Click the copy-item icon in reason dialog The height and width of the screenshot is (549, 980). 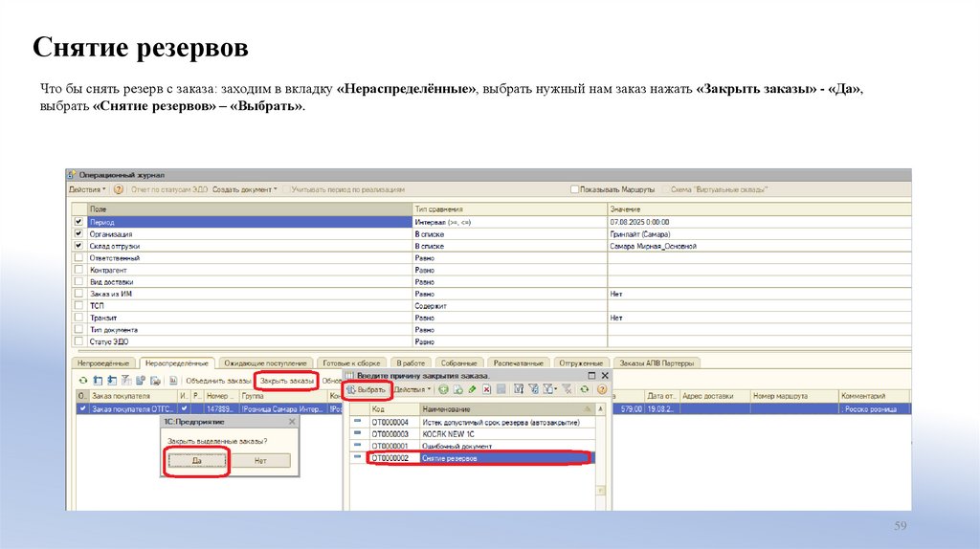tap(458, 389)
